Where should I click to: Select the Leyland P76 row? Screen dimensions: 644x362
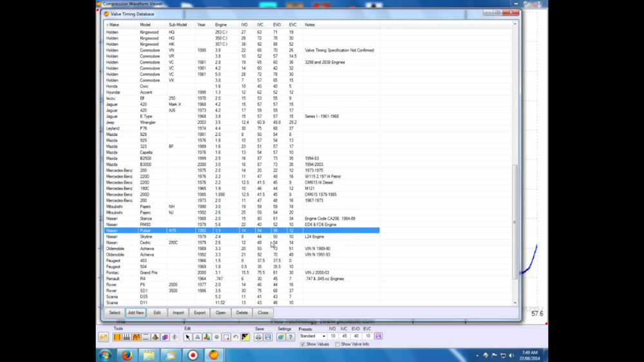[242, 128]
